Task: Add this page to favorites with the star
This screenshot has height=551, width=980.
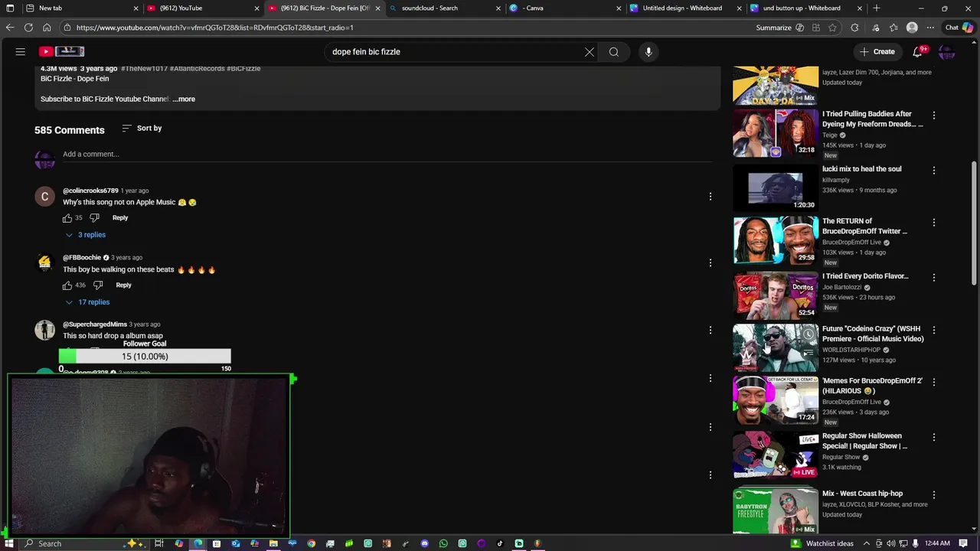Action: [x=832, y=28]
